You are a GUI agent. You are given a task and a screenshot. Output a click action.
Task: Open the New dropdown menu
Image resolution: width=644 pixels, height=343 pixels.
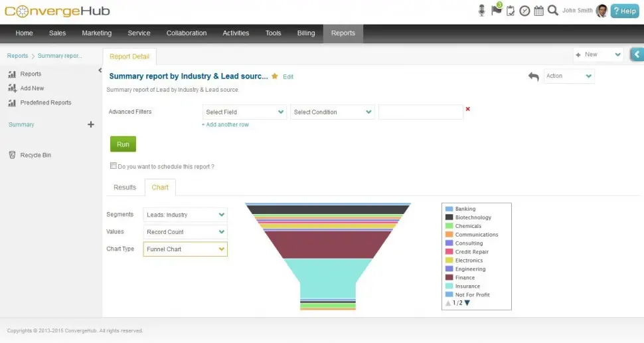pos(598,55)
